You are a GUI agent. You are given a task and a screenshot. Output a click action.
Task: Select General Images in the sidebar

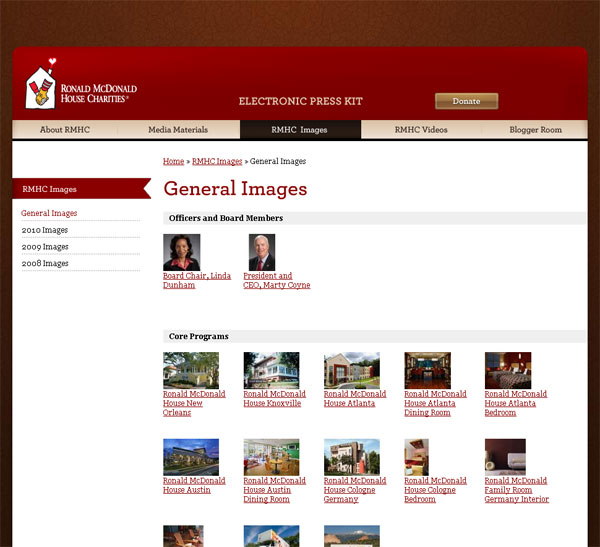pos(49,213)
